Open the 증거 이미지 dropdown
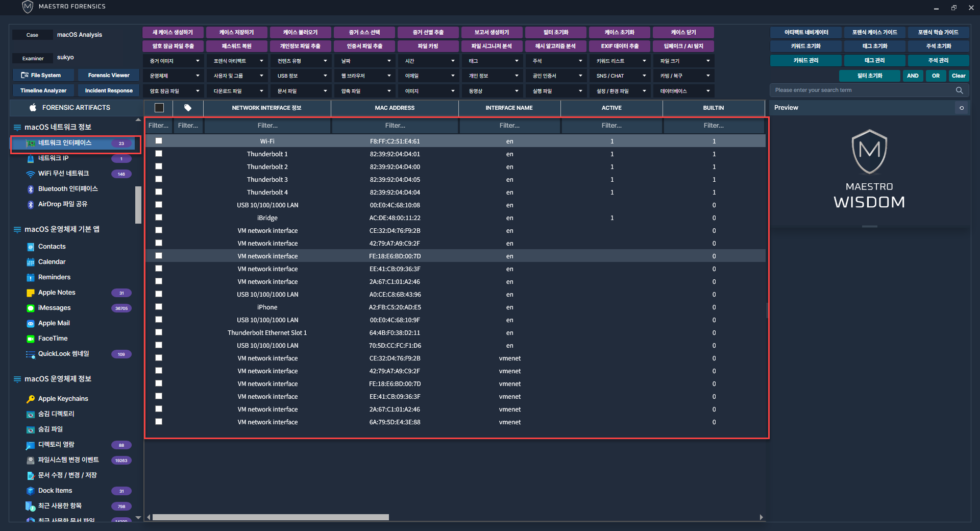 (174, 61)
